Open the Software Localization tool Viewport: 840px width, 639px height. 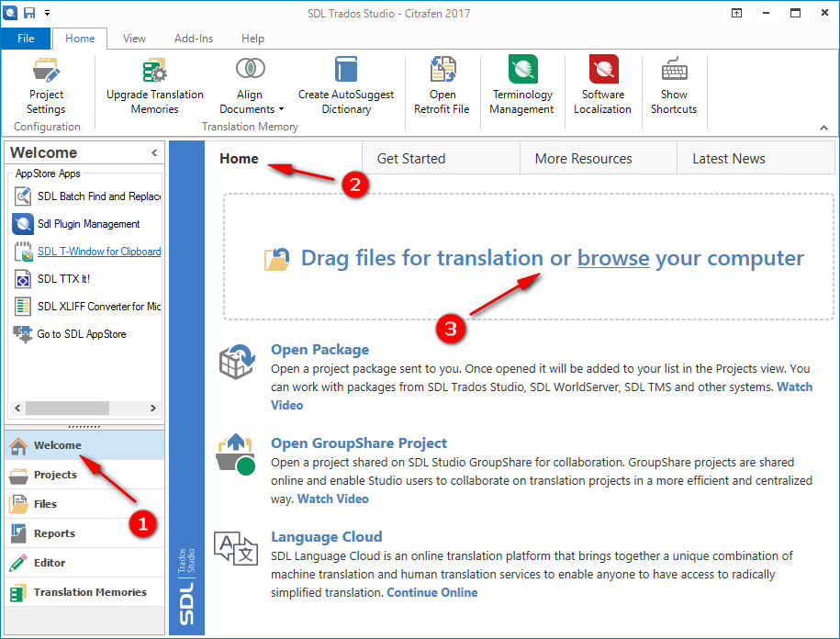click(x=602, y=83)
